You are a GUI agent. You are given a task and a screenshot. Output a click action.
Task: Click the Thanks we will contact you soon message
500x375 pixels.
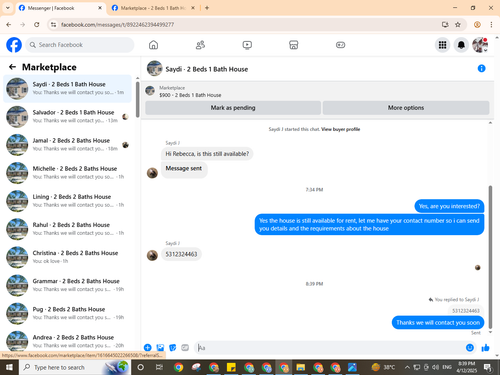click(438, 323)
